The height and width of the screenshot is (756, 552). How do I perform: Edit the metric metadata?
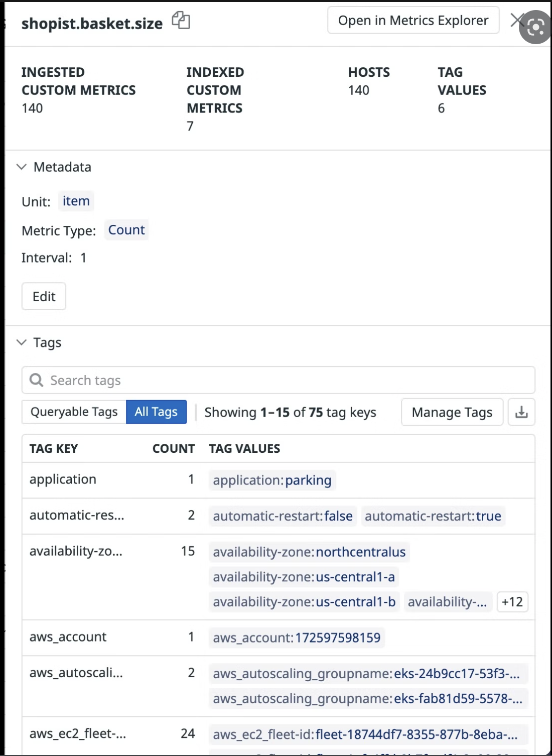[44, 296]
